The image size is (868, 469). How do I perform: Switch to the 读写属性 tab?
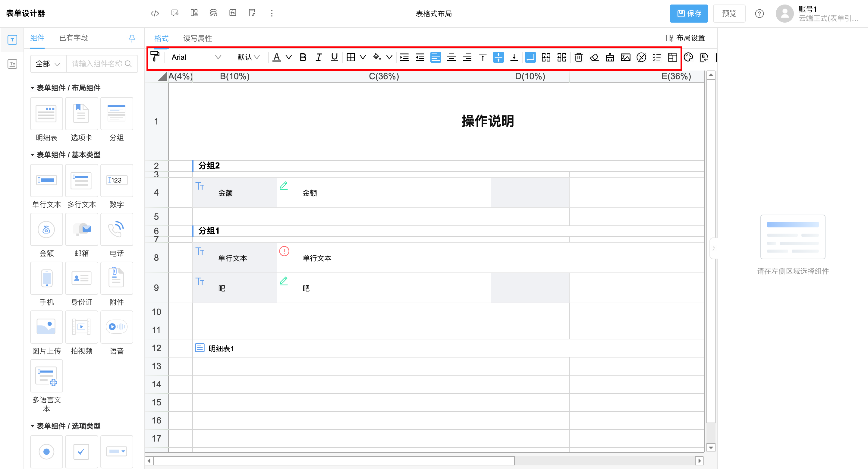coord(197,38)
